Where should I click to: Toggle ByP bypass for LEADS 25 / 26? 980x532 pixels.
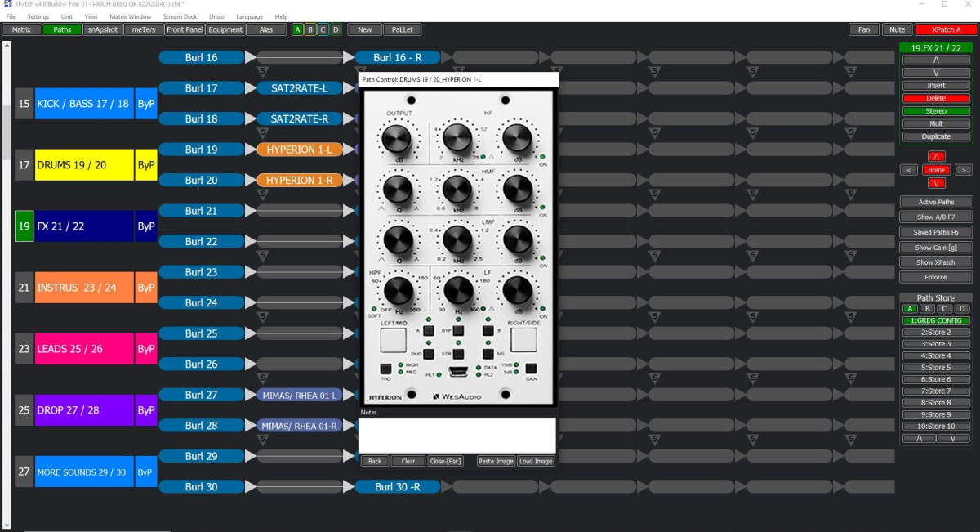click(x=146, y=349)
